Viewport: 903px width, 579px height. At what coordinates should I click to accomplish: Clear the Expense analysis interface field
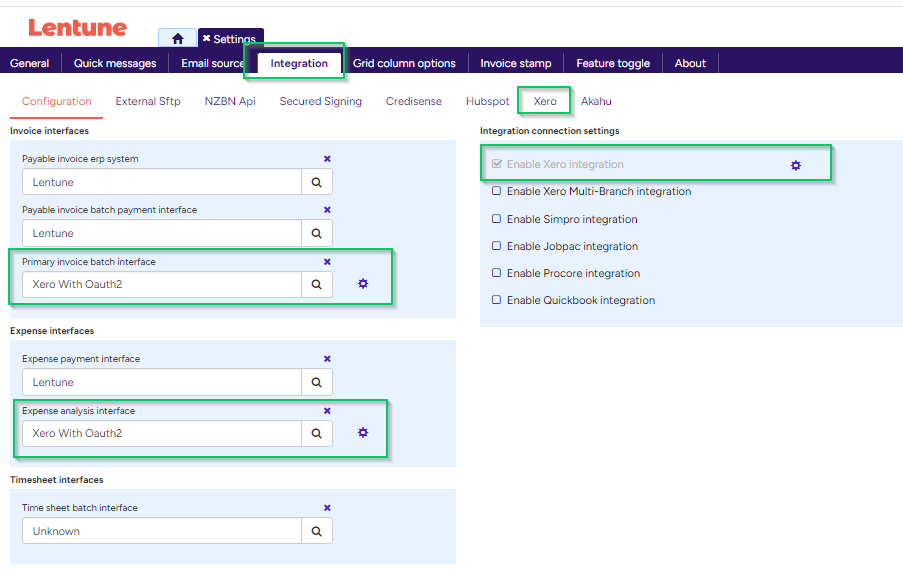point(327,411)
